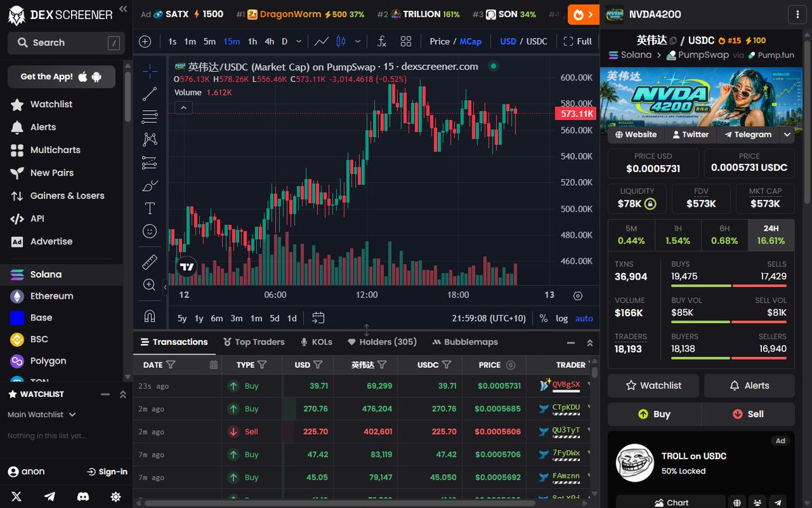Collapse the Watchlist panel chevrons
The height and width of the screenshot is (508, 812).
point(122,394)
